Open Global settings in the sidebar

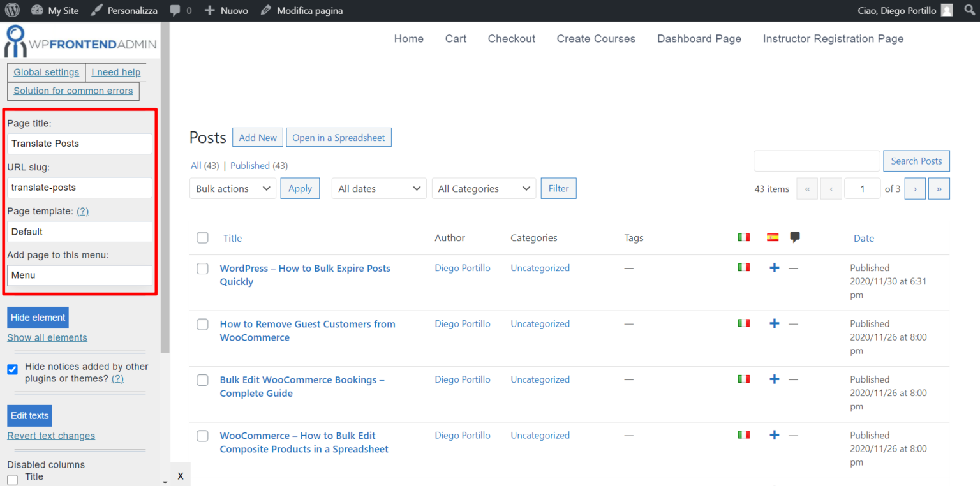click(45, 72)
